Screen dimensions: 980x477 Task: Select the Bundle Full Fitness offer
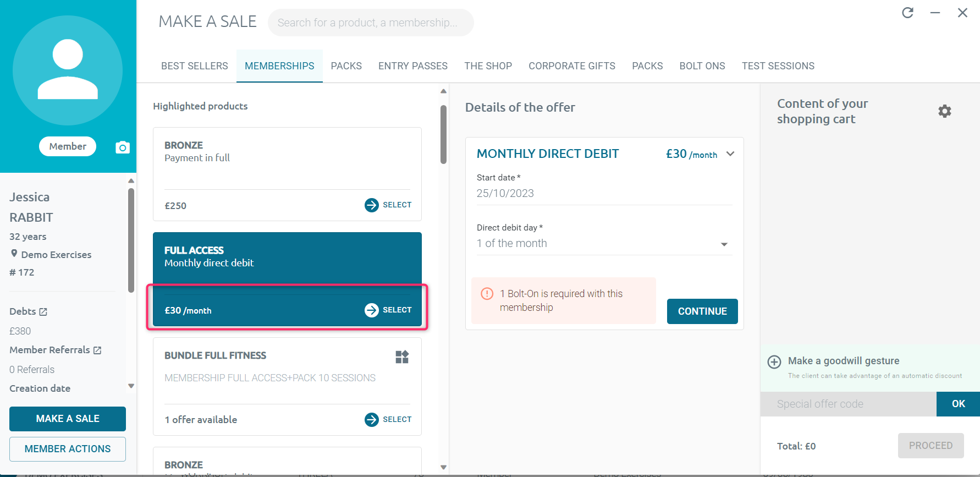tap(388, 419)
